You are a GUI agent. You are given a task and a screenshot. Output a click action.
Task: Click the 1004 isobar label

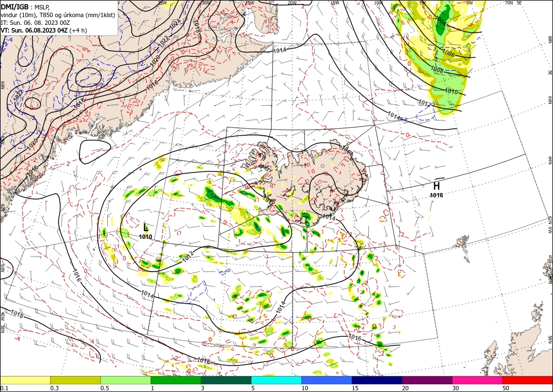pos(441,21)
